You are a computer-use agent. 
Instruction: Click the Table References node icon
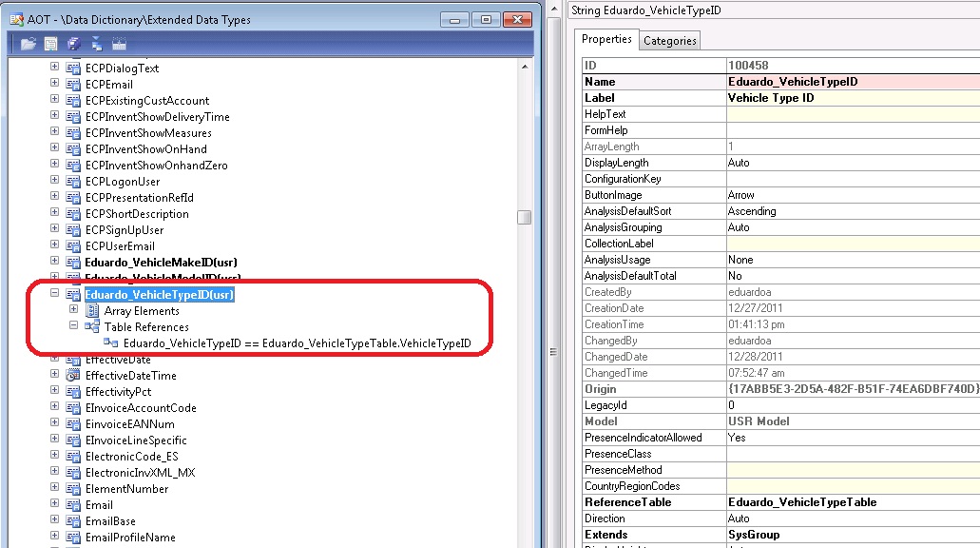[92, 326]
